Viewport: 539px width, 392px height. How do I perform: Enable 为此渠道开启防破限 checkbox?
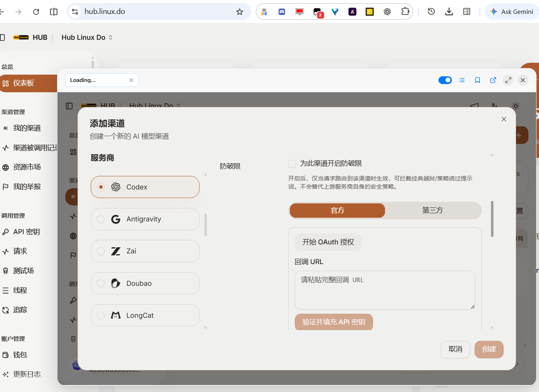coord(292,164)
